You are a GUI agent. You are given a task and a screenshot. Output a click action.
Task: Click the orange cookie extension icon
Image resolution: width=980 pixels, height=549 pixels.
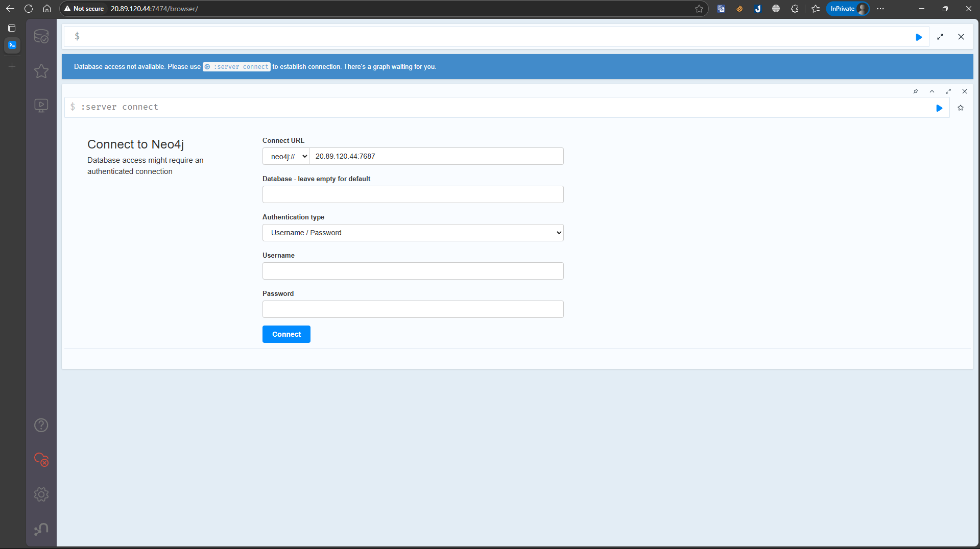pyautogui.click(x=739, y=9)
